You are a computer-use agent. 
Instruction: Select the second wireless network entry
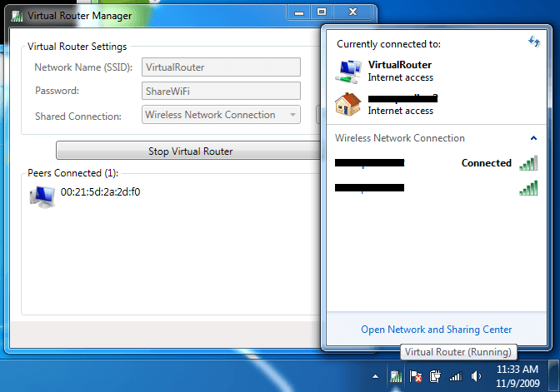[435, 189]
